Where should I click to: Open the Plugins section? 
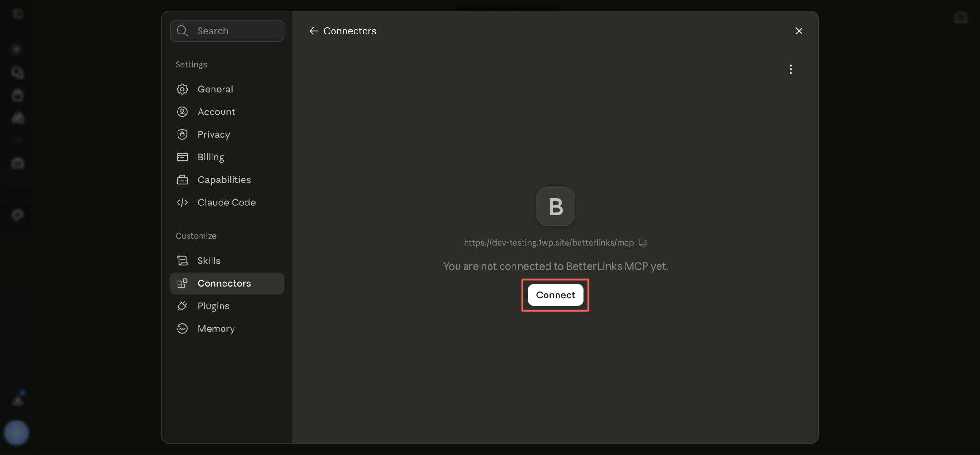point(227,306)
